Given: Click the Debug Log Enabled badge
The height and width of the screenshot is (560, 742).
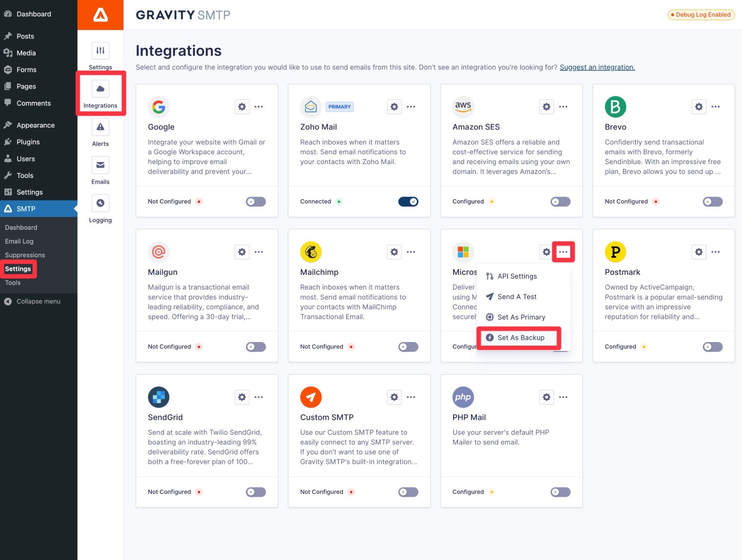Looking at the screenshot, I should click(x=701, y=15).
